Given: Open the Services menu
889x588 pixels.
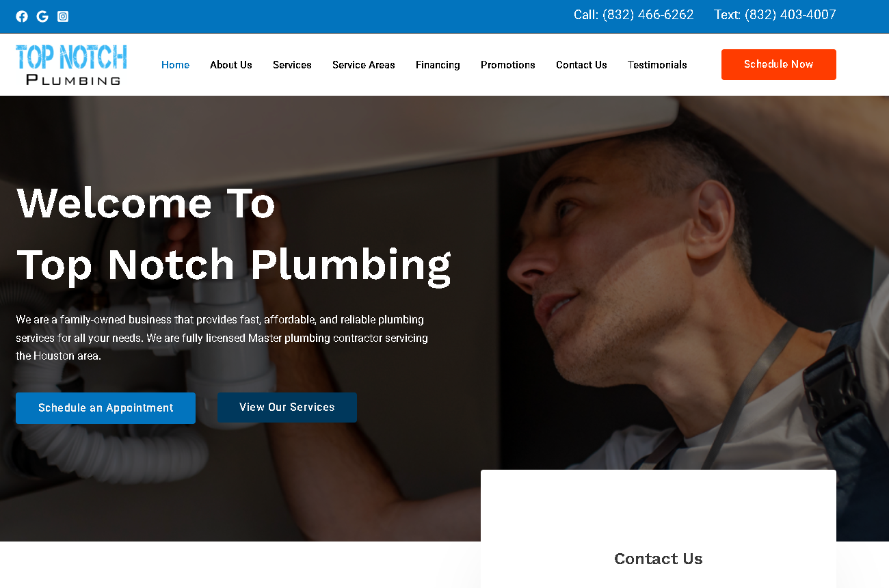Looking at the screenshot, I should 292,65.
